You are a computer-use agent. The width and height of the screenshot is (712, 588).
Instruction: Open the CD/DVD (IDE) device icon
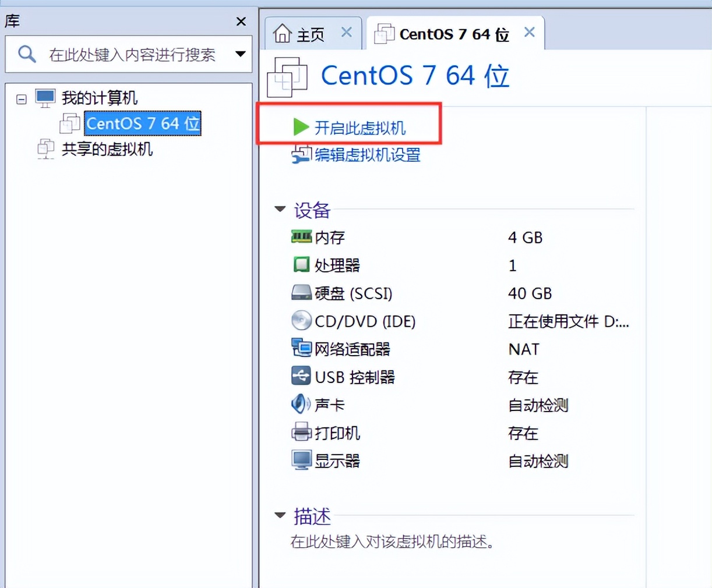point(301,321)
